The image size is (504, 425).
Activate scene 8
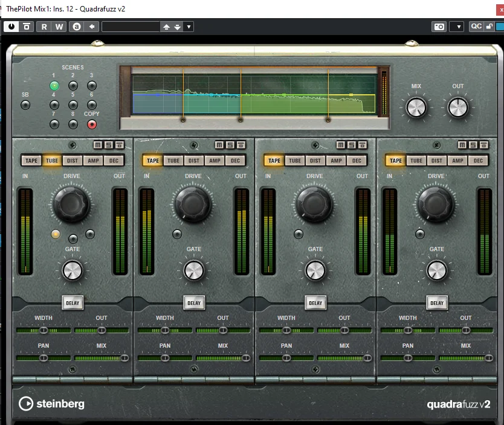(73, 124)
